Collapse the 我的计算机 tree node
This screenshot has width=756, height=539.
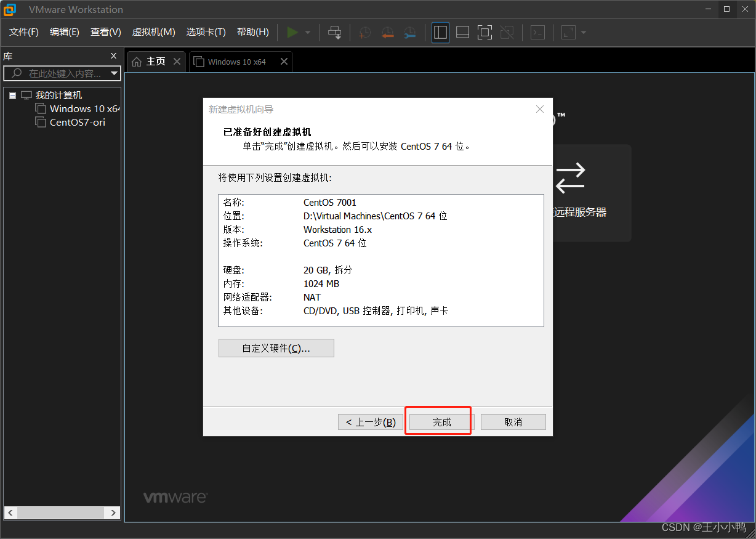[12, 95]
